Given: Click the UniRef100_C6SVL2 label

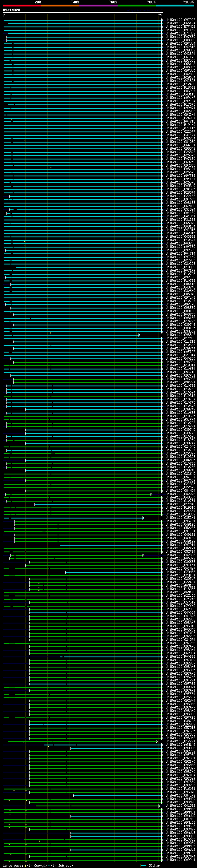Looking at the screenshot, I should point(180,64).
